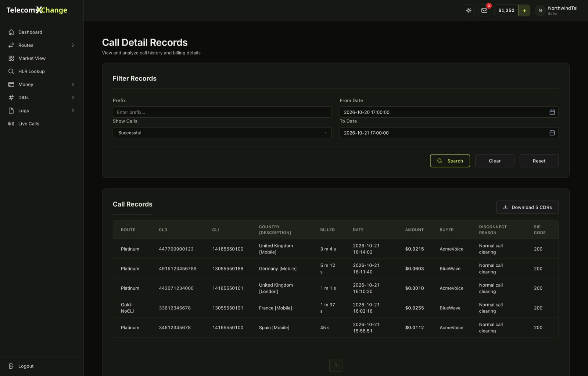Click CLD cell 447700900123
This screenshot has height=376, width=588.
tap(176, 249)
